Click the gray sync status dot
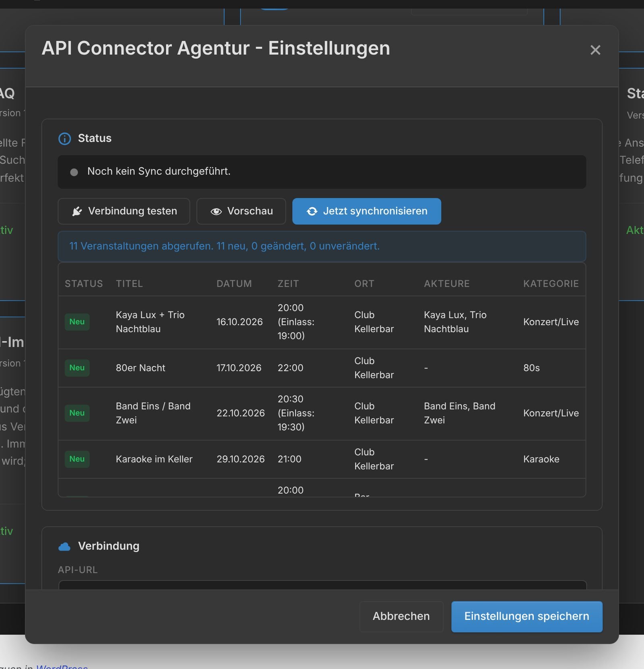Viewport: 644px width, 669px height. (x=74, y=172)
